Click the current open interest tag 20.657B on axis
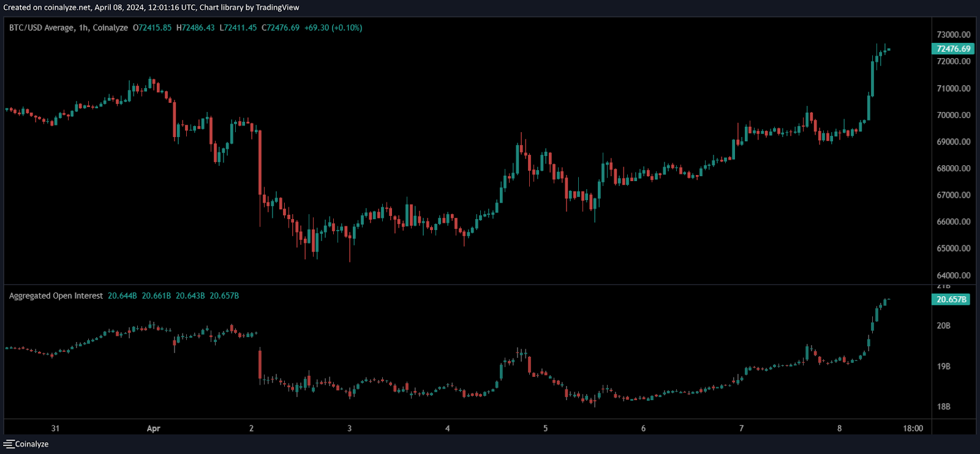The image size is (980, 454). (951, 299)
